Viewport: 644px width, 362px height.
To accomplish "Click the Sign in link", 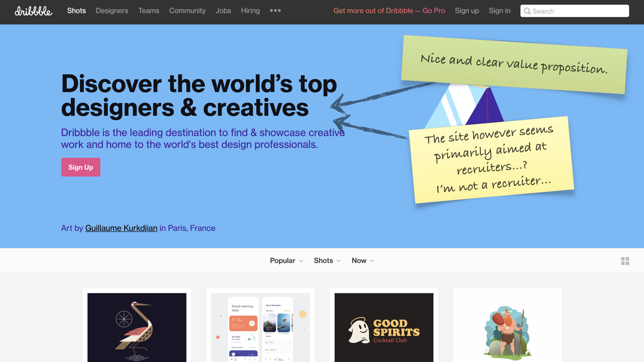I will 499,10.
